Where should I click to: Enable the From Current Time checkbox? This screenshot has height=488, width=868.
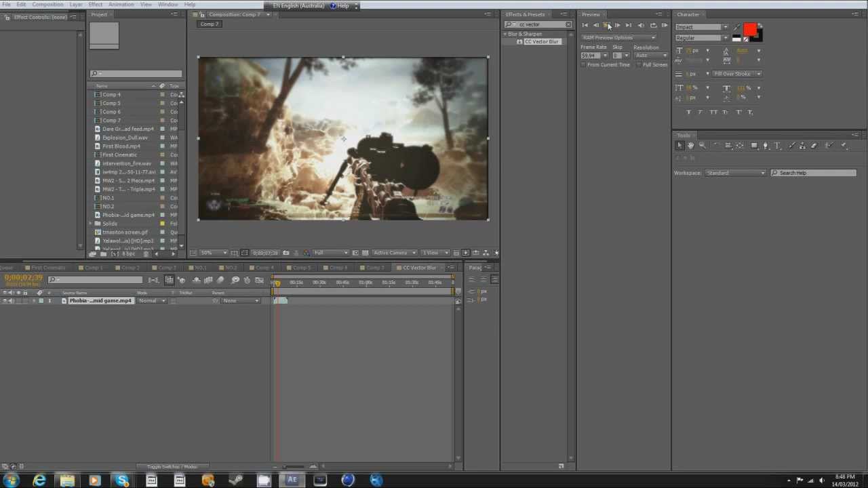point(583,65)
